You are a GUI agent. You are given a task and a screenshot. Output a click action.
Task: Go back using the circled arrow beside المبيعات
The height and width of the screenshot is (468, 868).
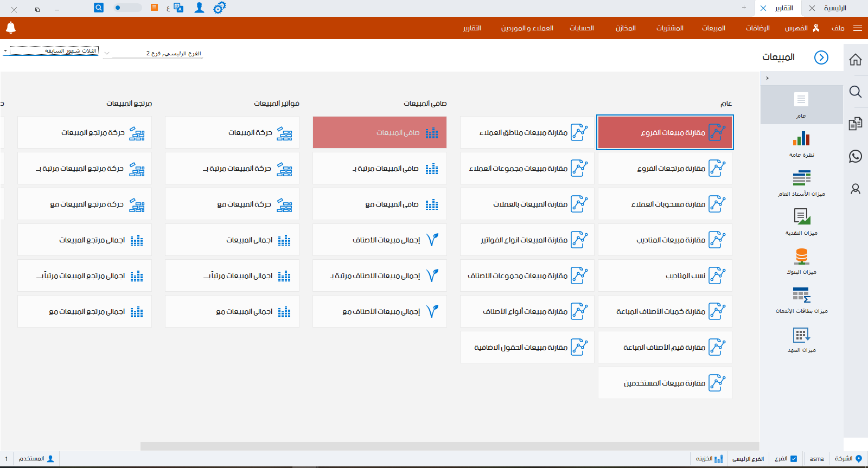click(x=821, y=57)
